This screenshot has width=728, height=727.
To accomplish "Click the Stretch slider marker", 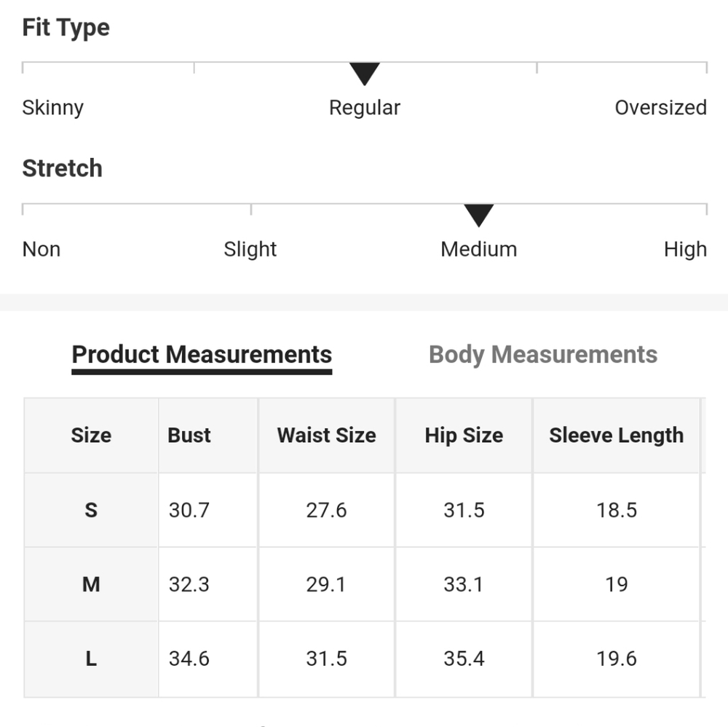I will tap(479, 215).
